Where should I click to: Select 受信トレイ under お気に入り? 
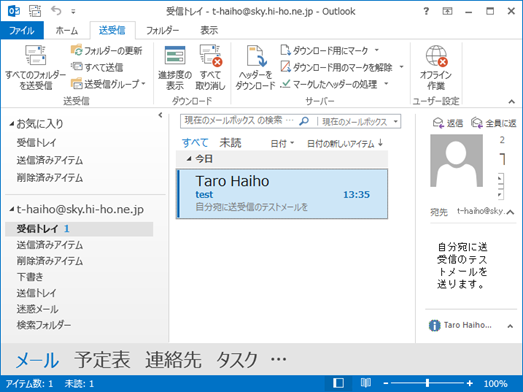37,143
